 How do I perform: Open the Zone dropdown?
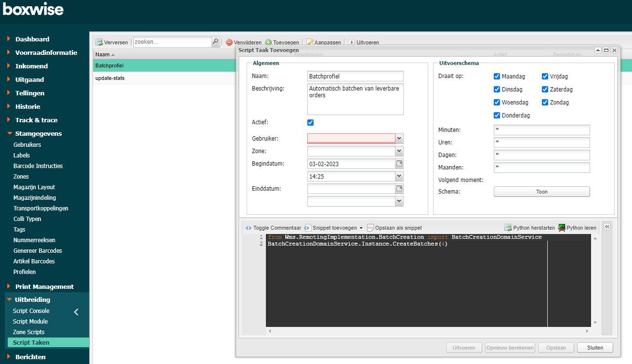tap(399, 151)
